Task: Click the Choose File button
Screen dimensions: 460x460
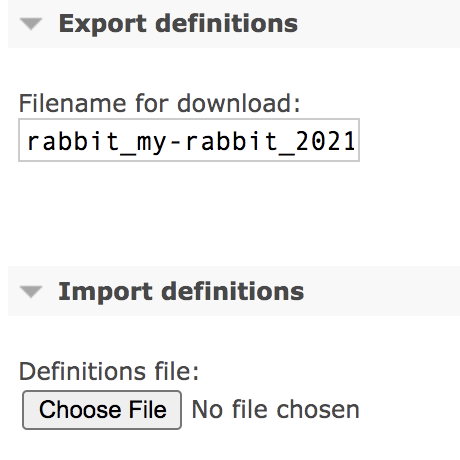Action: pyautogui.click(x=102, y=410)
